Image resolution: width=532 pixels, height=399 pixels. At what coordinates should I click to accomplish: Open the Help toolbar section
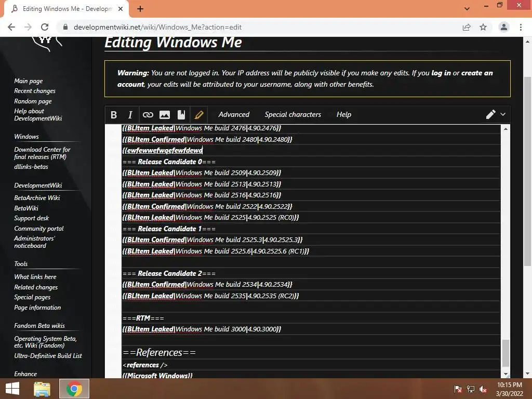pyautogui.click(x=344, y=115)
